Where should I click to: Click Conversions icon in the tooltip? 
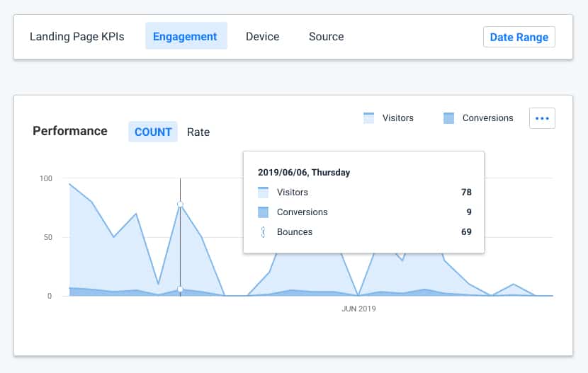click(x=264, y=212)
